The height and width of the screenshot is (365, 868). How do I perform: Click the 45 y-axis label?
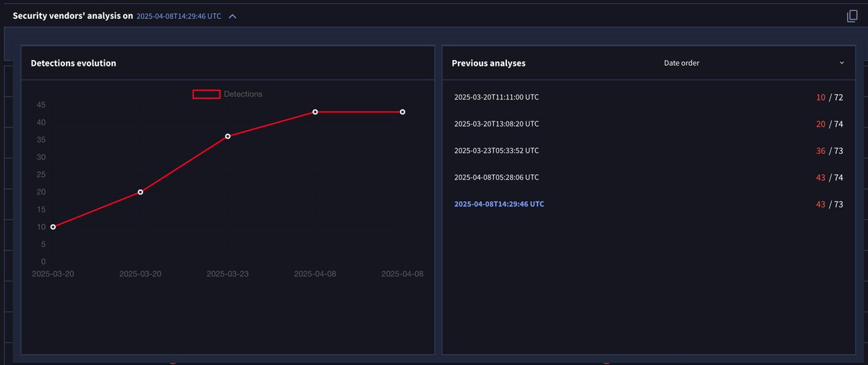[41, 105]
